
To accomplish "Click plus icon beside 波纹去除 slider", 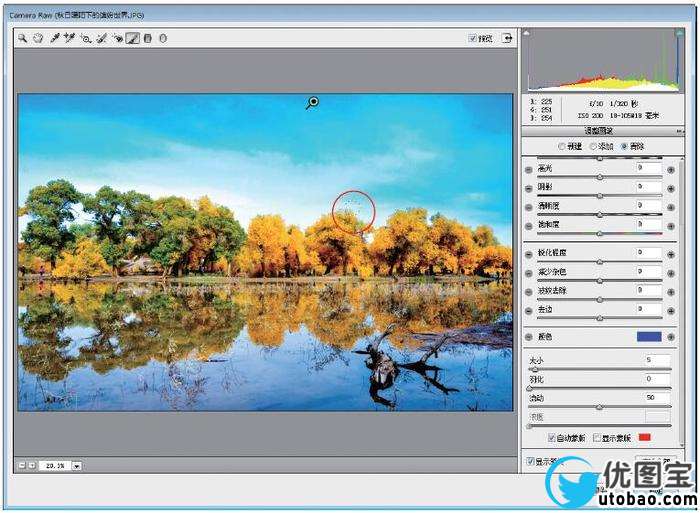I will point(671,292).
